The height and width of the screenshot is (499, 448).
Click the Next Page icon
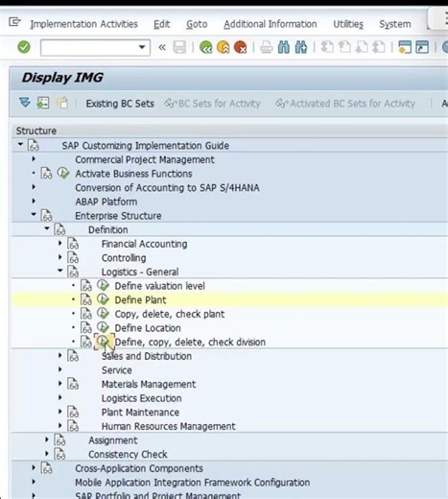[x=362, y=47]
